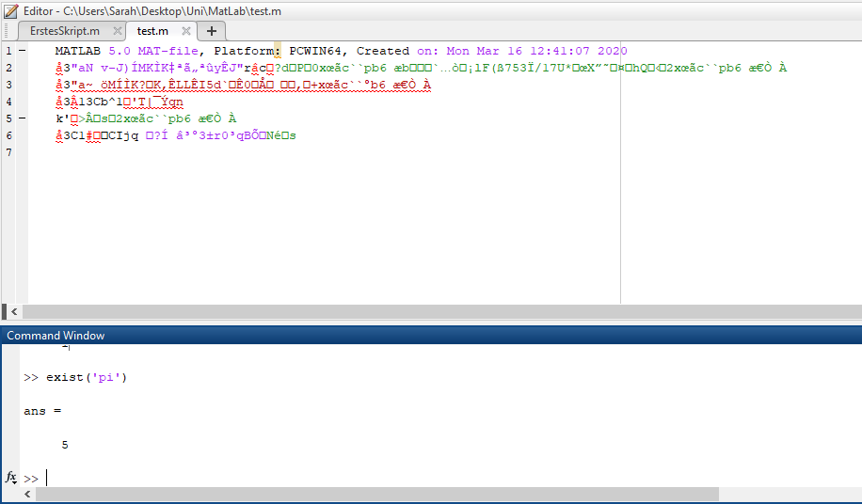Close the test.m tab
862x504 pixels.
(186, 31)
